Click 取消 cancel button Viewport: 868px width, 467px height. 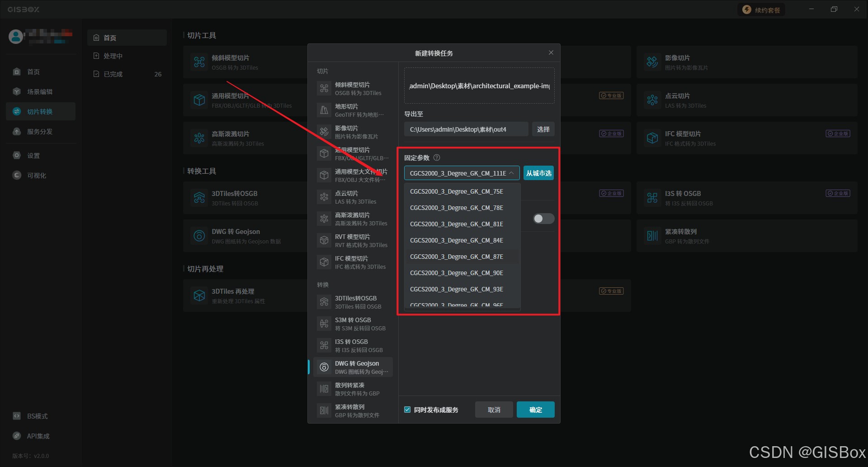pos(494,410)
